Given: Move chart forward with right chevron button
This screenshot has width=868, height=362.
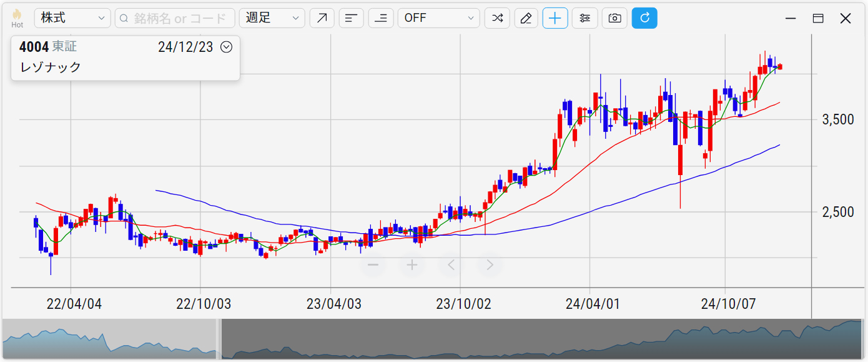Looking at the screenshot, I should tap(490, 265).
